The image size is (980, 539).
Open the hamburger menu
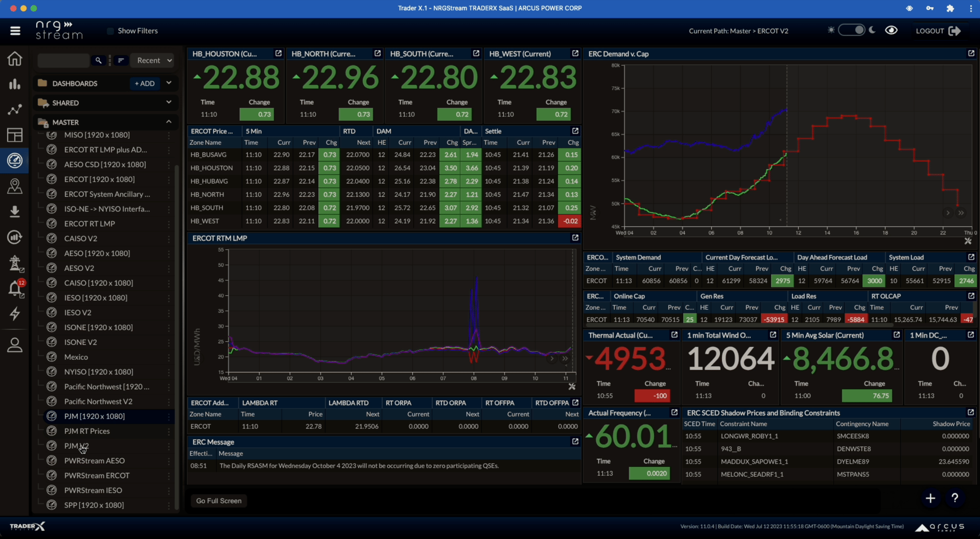tap(15, 31)
